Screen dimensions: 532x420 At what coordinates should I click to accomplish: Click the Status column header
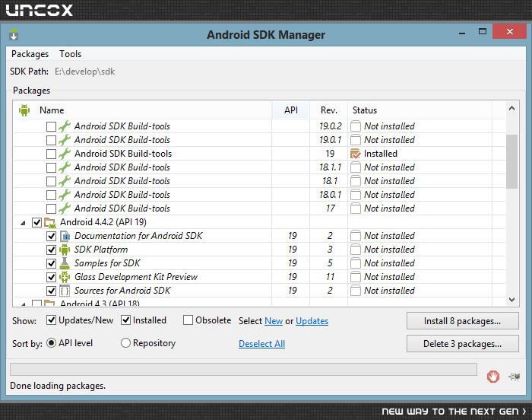(420, 110)
